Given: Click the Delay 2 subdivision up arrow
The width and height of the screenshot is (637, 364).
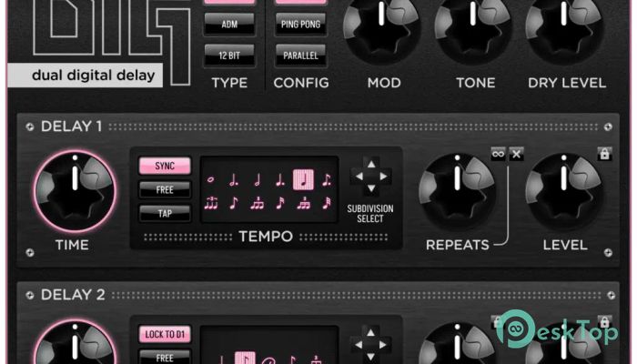Looking at the screenshot, I should [371, 333].
